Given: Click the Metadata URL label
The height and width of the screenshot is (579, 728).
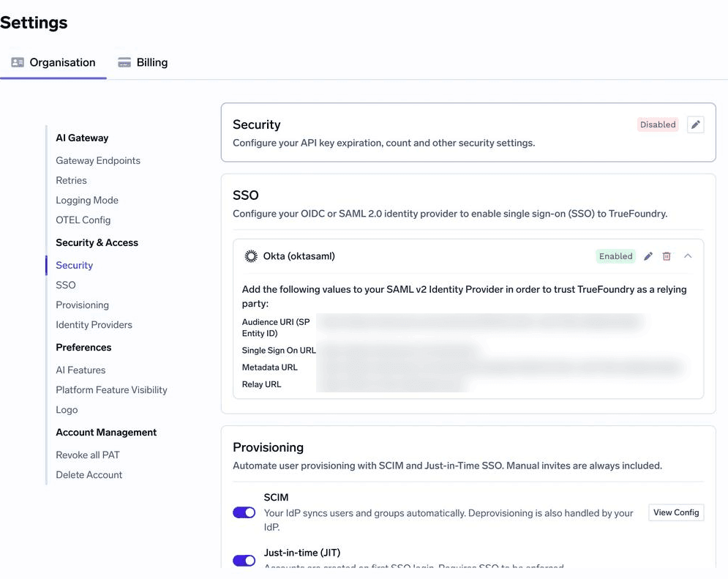Looking at the screenshot, I should [x=270, y=367].
